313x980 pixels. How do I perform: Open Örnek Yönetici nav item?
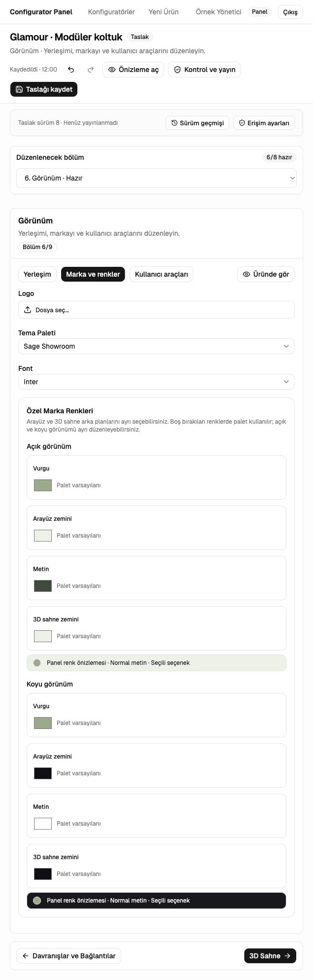pyautogui.click(x=218, y=12)
